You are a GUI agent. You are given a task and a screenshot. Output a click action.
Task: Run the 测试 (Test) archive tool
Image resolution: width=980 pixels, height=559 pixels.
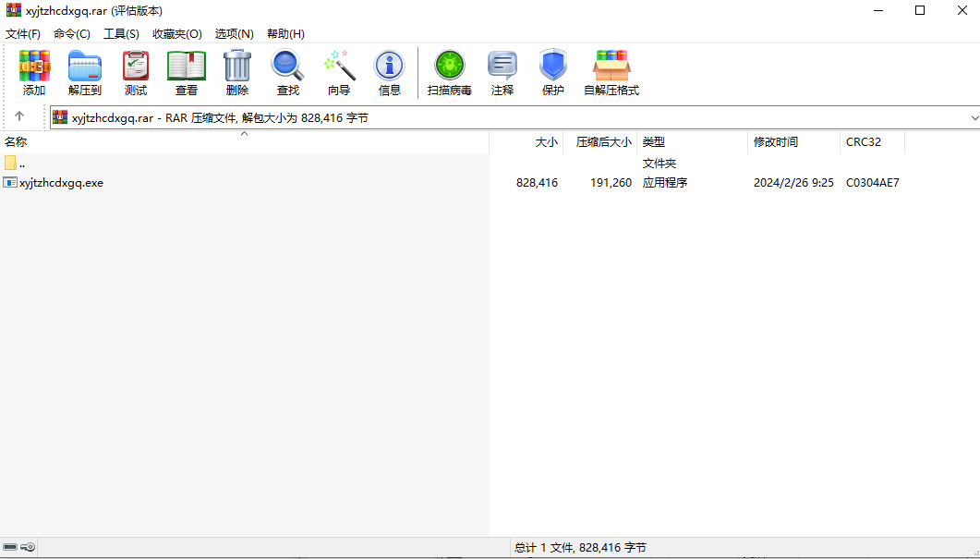[x=136, y=73]
